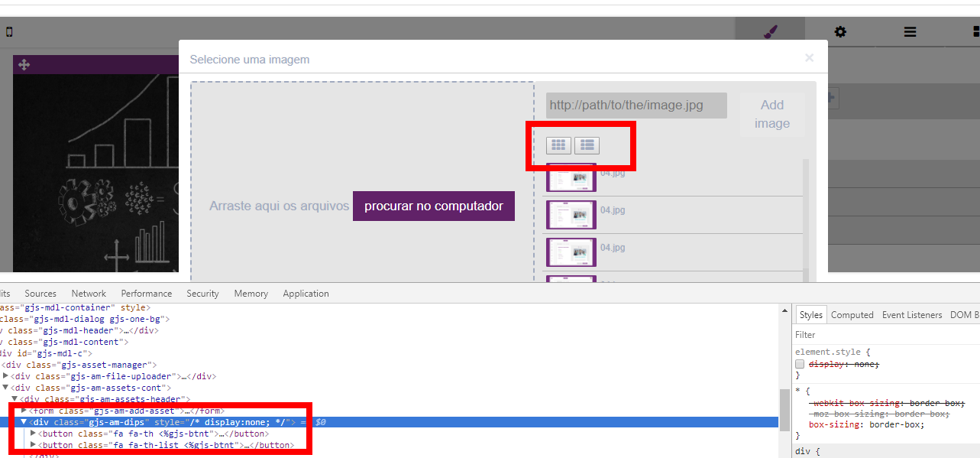Viewport: 980px width, 458px height.
Task: Open the Application tab in DevTools
Action: tap(306, 294)
